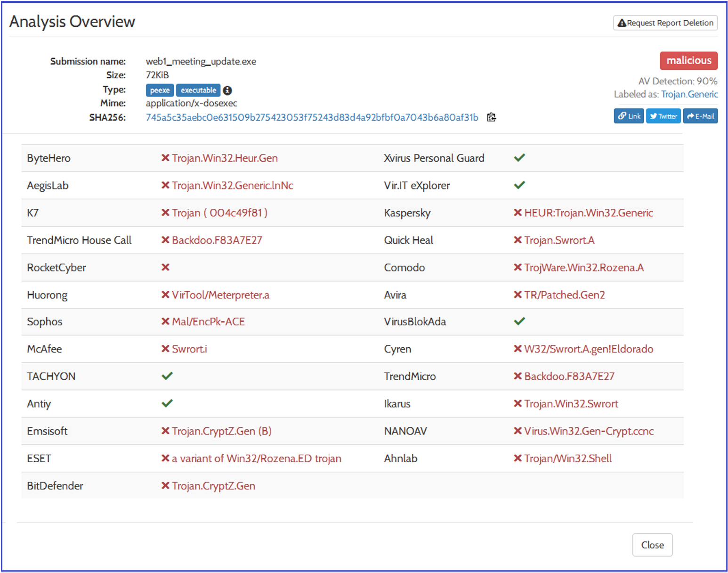
Task: Select the VirTool/Meterpreter.a detection text
Action: (220, 295)
